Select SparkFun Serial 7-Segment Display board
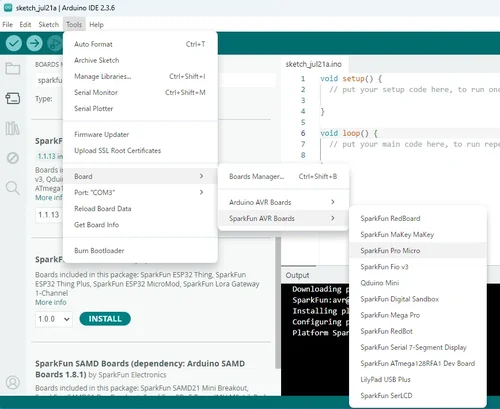Screen dimensions: 500x409 point(418,347)
